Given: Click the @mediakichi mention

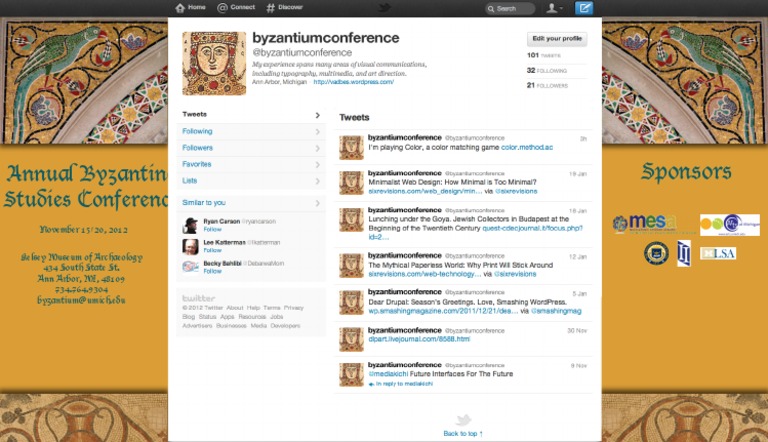Looking at the screenshot, I should 388,374.
